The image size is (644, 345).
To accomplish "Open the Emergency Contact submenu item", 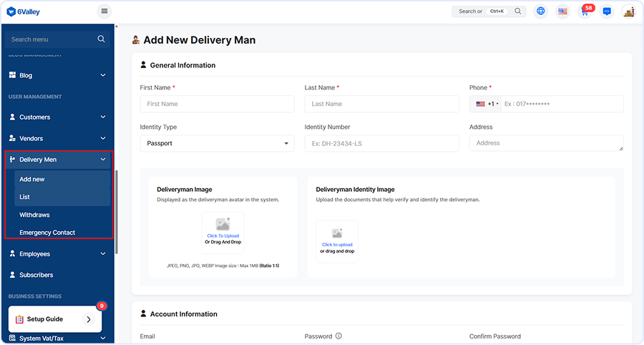I will point(47,233).
